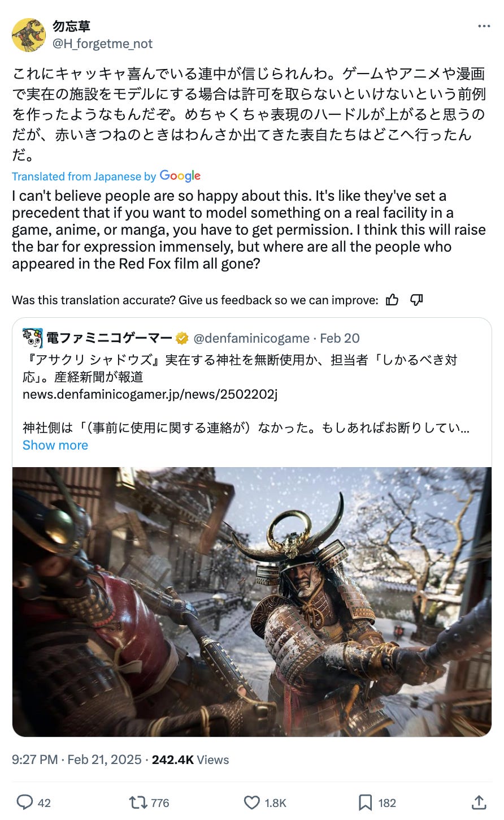Image resolution: width=504 pixels, height=820 pixels.
Task: Click the gold verified badge
Action: click(182, 338)
